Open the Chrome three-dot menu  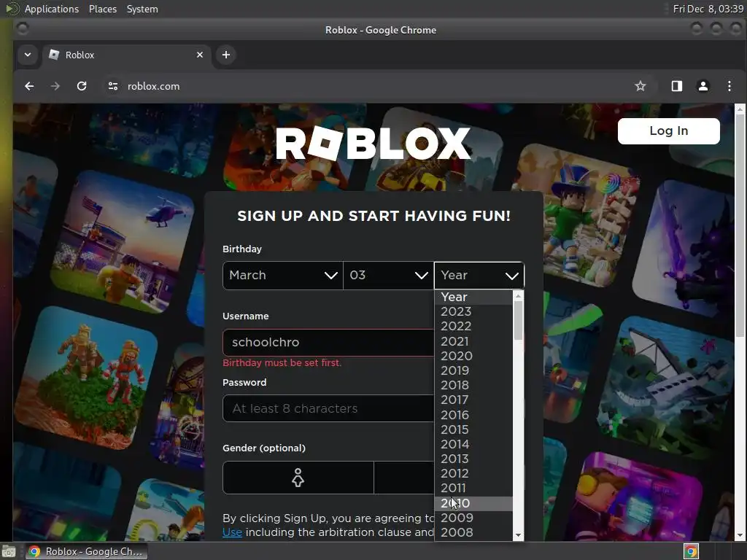(x=729, y=86)
